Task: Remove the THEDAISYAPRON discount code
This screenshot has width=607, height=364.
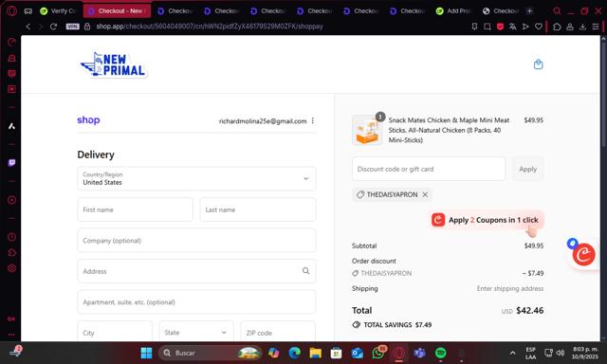Action: pos(425,194)
